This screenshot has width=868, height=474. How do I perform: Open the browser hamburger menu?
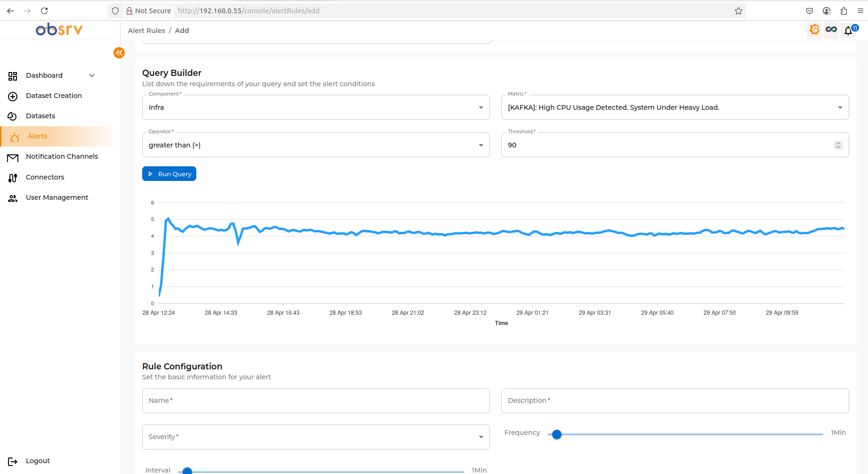860,11
